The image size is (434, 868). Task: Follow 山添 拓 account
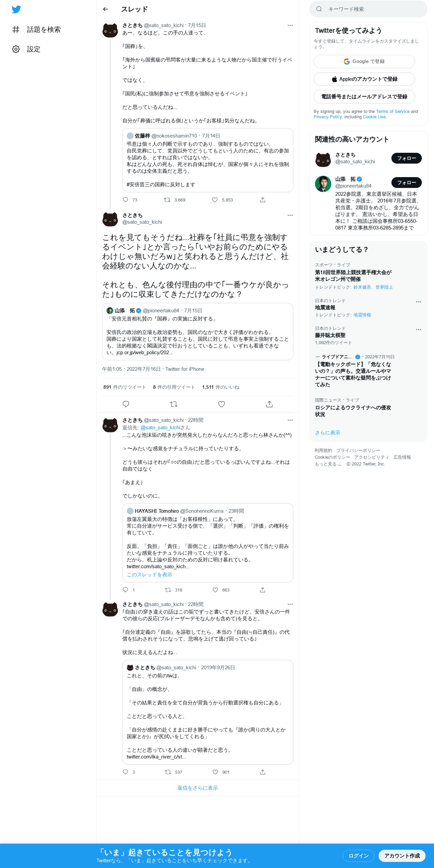tap(406, 183)
